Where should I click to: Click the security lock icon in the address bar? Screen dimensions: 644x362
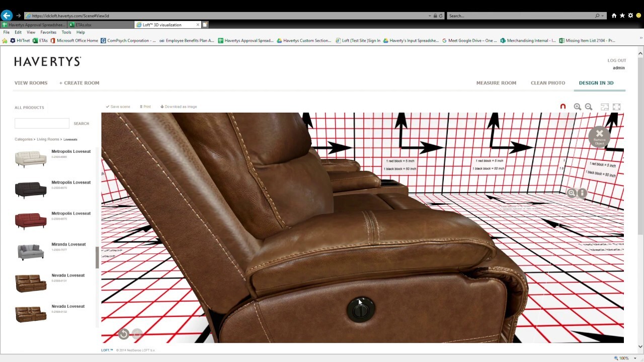[435, 16]
